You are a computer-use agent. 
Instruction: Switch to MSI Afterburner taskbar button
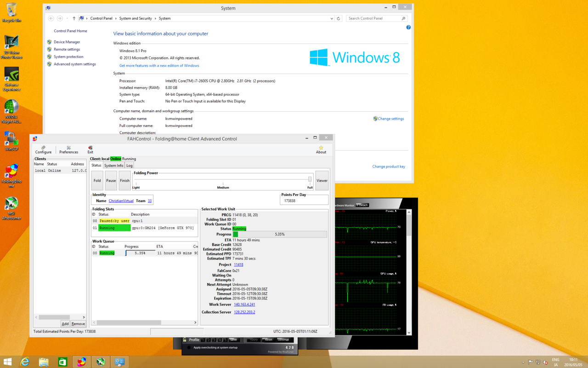101,362
